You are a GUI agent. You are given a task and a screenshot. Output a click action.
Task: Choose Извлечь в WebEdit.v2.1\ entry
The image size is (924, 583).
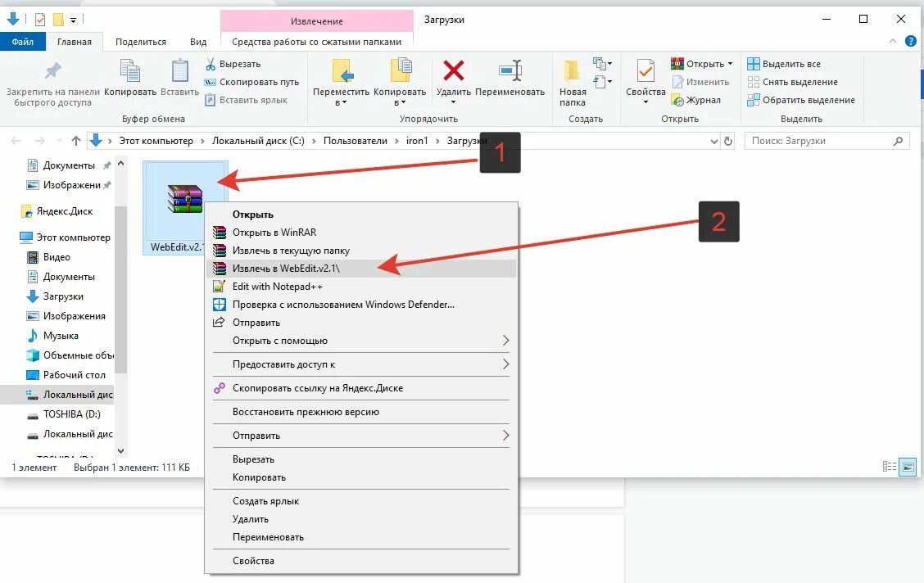point(360,269)
